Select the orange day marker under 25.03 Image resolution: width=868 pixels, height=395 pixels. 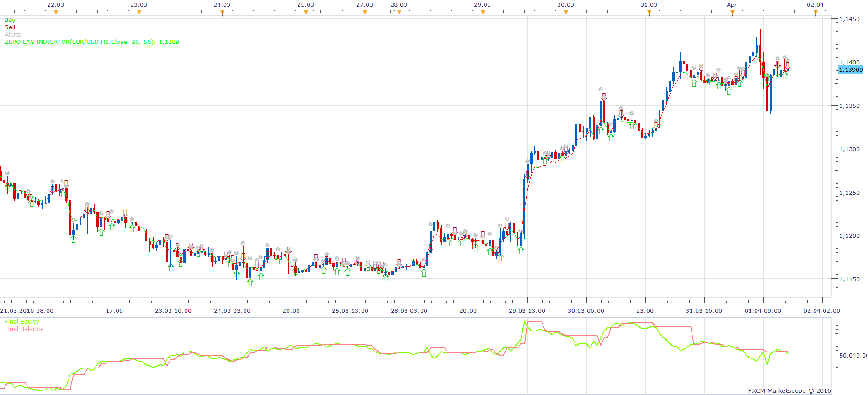pos(306,13)
